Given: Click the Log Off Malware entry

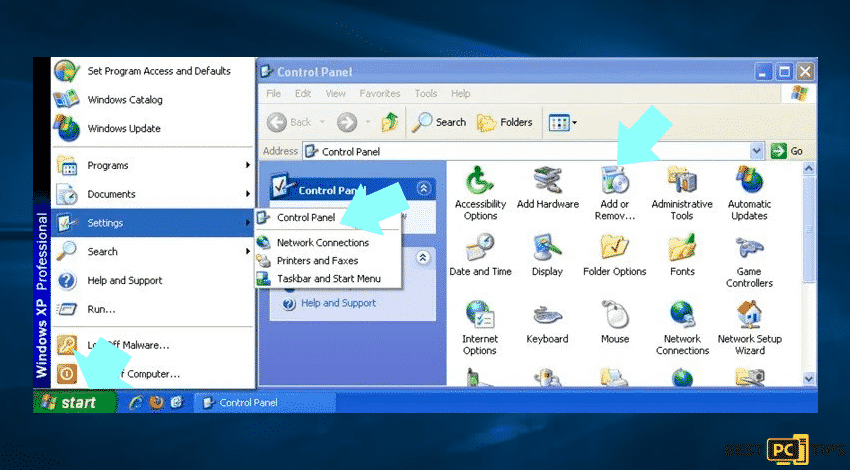Looking at the screenshot, I should pyautogui.click(x=153, y=345).
